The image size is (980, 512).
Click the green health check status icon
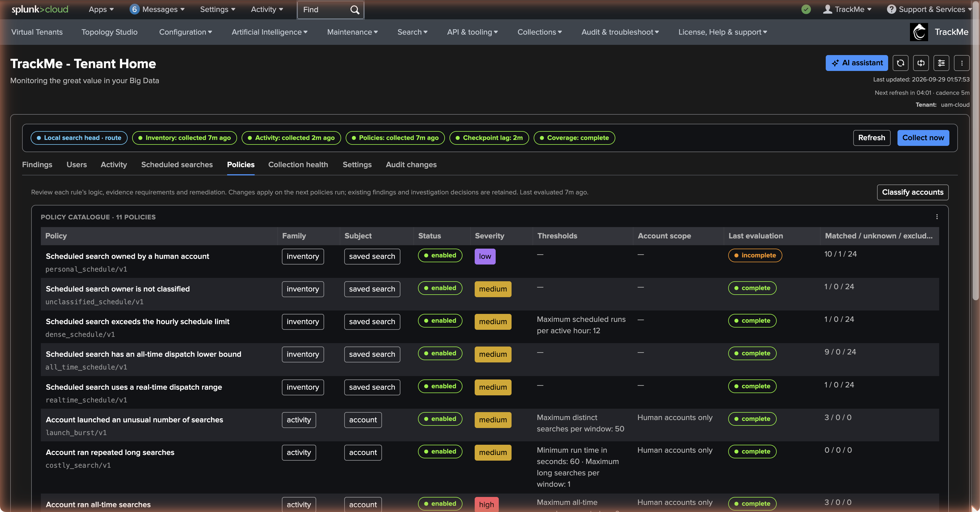[x=806, y=10]
